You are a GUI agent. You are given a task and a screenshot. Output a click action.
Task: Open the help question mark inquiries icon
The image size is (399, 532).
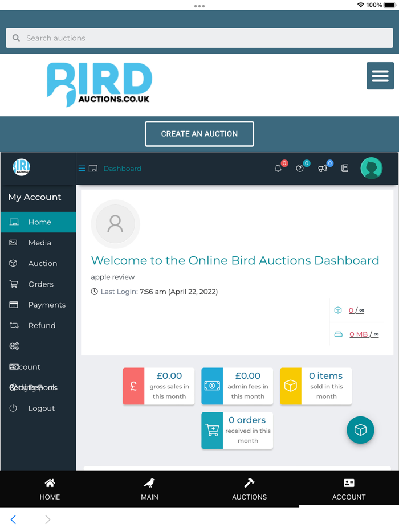pos(299,168)
